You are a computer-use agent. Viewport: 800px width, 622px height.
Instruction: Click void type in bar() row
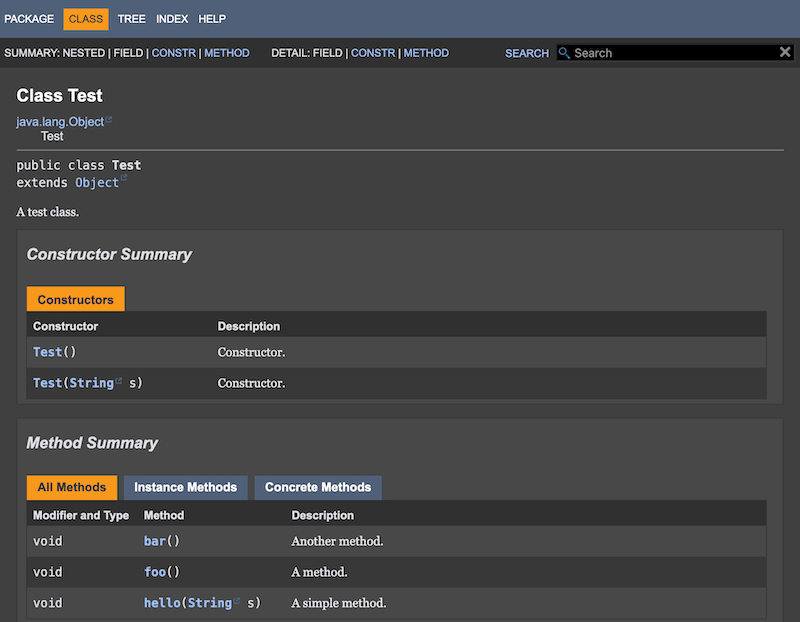pos(47,541)
